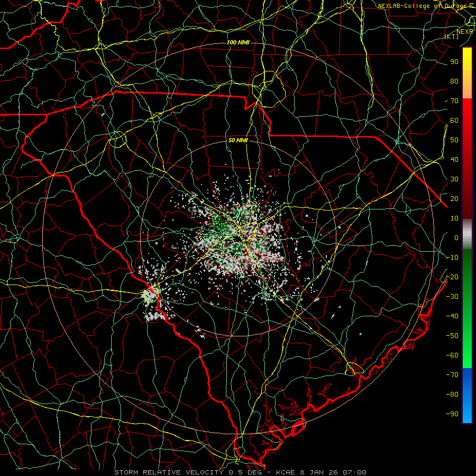
Task: Select the 20 value on the velocity scale
Action: click(x=454, y=199)
